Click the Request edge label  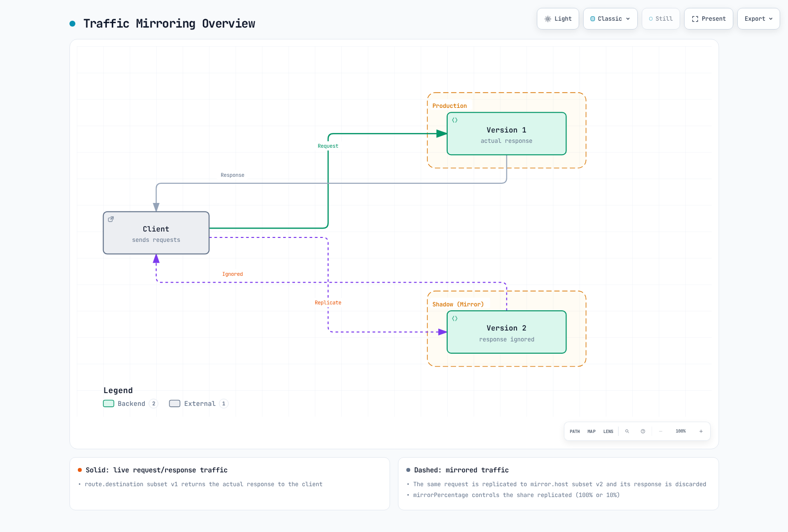click(x=328, y=146)
